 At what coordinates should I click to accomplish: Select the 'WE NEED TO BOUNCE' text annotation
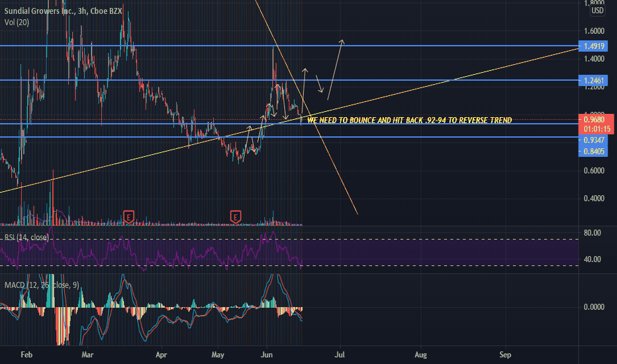pyautogui.click(x=409, y=120)
